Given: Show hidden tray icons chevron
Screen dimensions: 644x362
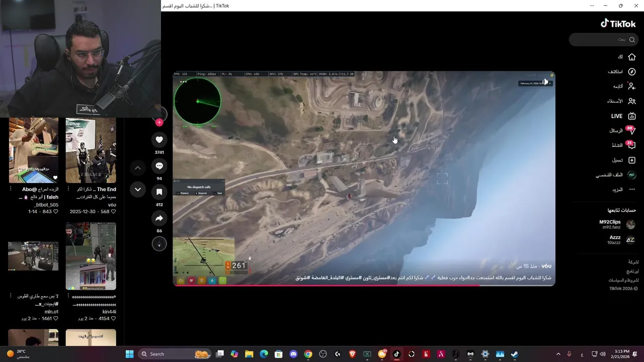Looking at the screenshot, I should [558, 354].
